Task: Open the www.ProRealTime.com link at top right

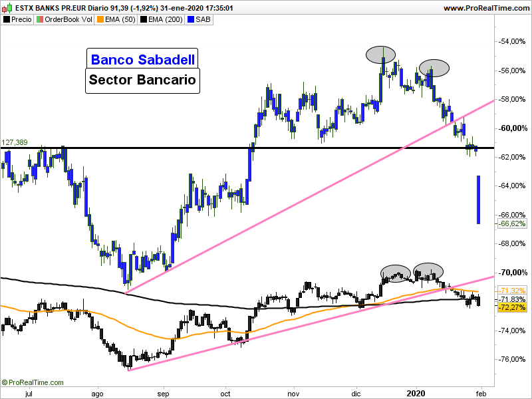Action: [485, 8]
